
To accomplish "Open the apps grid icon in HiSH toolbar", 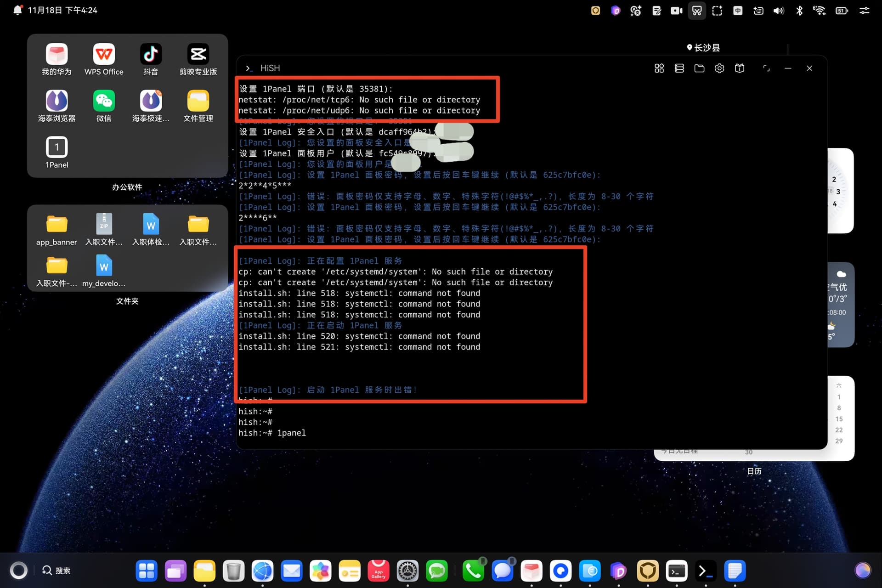I will (x=659, y=68).
